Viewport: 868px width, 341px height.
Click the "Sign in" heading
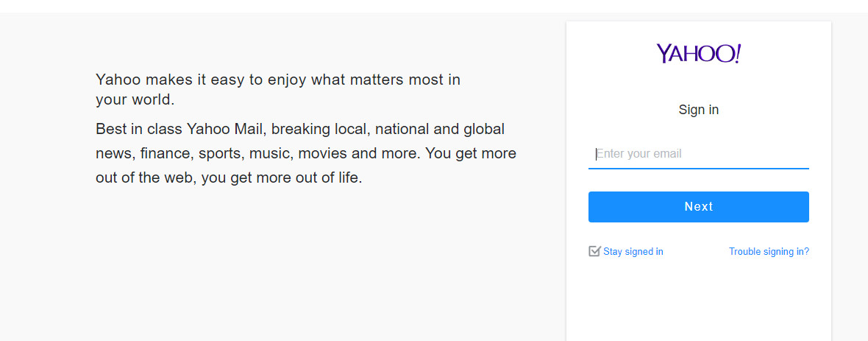click(699, 110)
